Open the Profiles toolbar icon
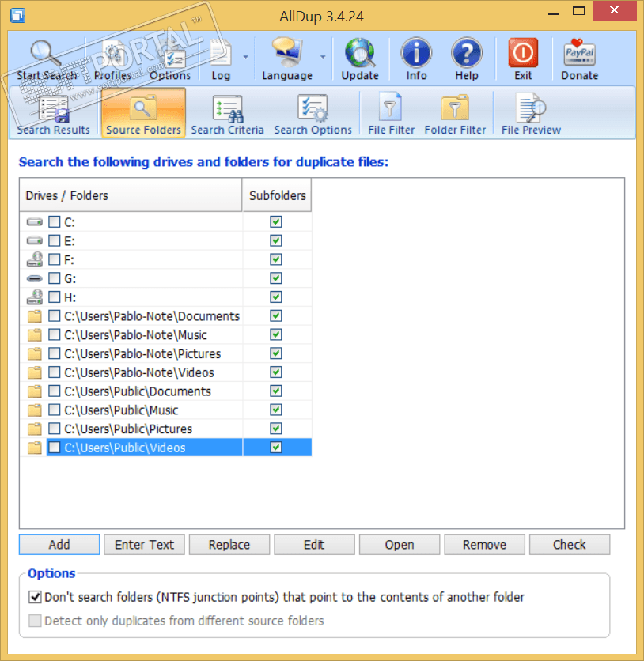This screenshot has height=661, width=644. point(112,53)
